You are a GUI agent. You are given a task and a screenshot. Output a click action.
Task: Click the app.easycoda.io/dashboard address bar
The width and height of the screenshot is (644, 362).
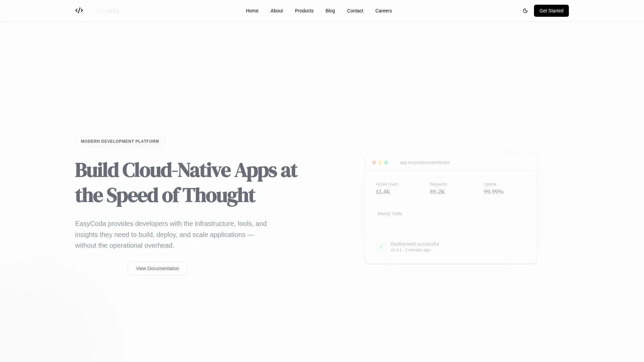tap(425, 163)
